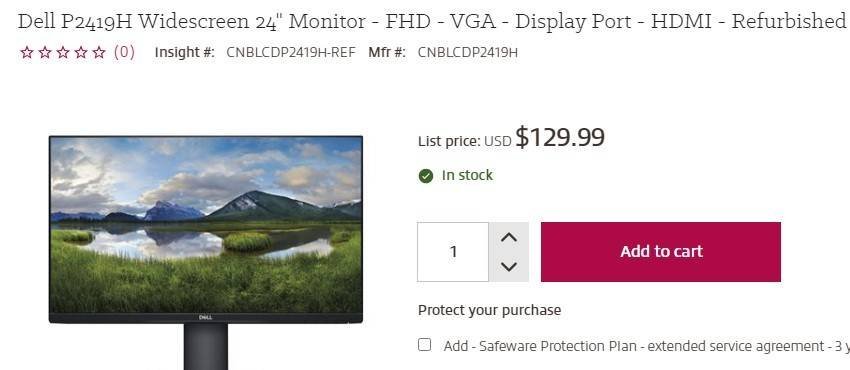
Task: Decrease quantity with the down chevron
Action: click(x=508, y=267)
